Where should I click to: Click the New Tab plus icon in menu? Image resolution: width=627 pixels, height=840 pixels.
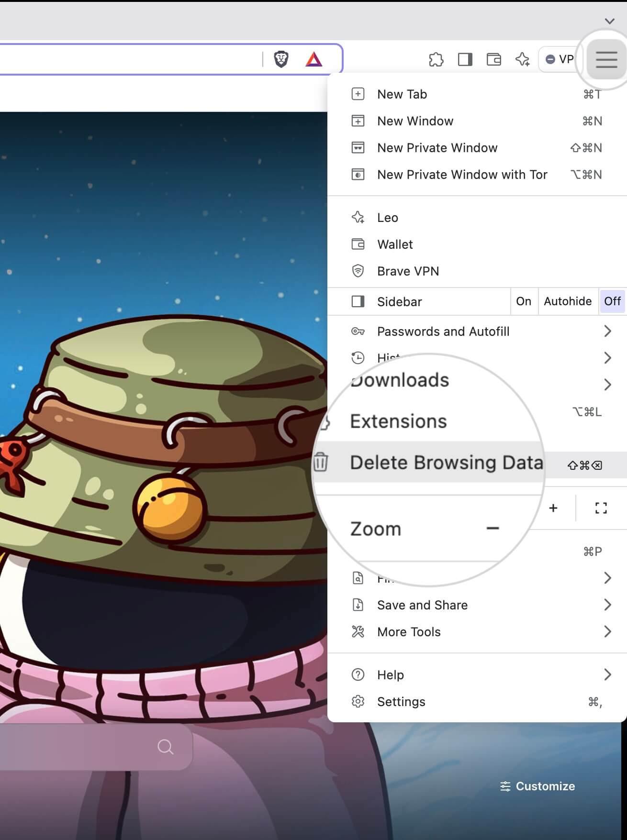point(358,94)
